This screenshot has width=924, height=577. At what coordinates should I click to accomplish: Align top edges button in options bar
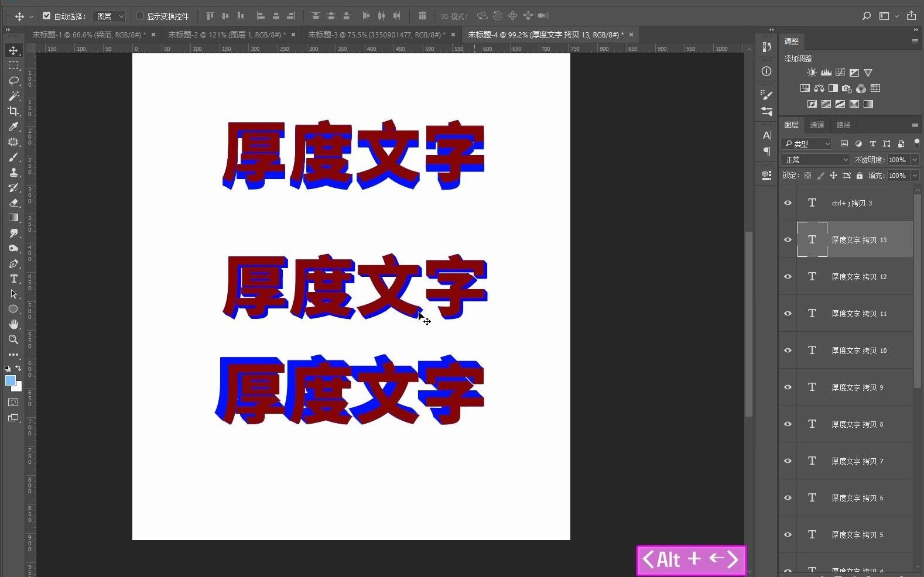210,16
